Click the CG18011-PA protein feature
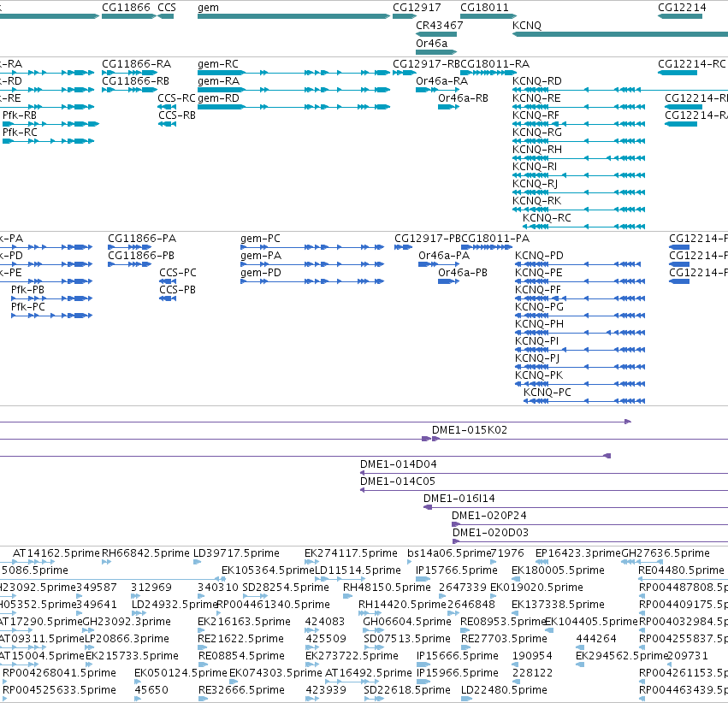 click(487, 247)
